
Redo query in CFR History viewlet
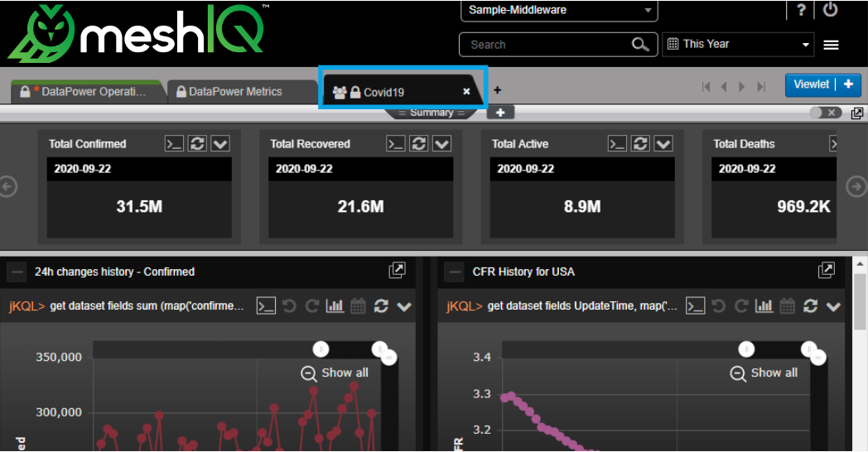742,306
